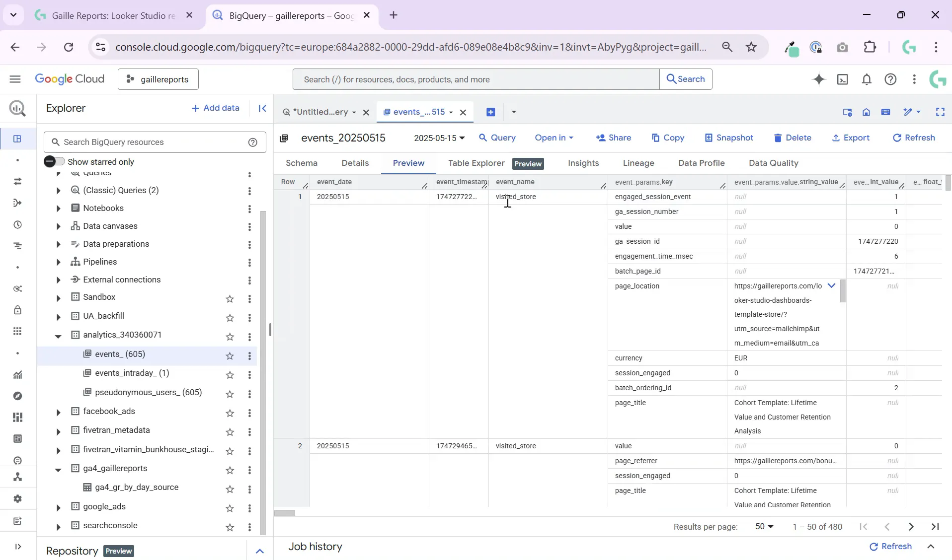The image size is (952, 560).
Task: Star the UA_backfill dataset
Action: coord(230,318)
